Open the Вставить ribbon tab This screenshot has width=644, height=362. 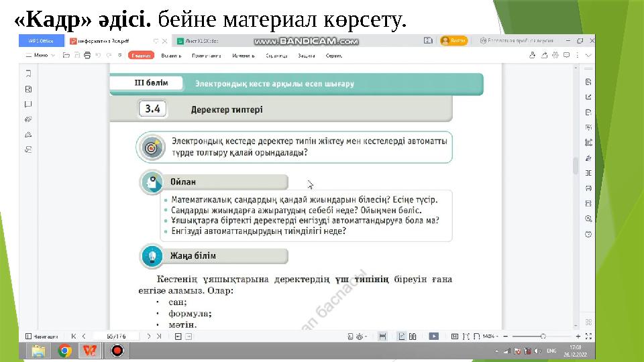(x=171, y=56)
